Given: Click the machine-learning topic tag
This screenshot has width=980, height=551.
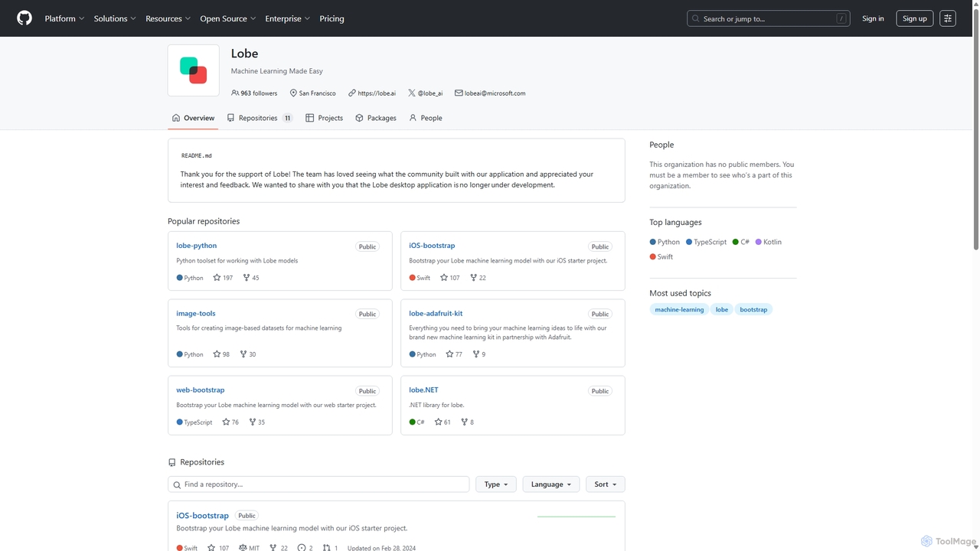Looking at the screenshot, I should click(679, 309).
